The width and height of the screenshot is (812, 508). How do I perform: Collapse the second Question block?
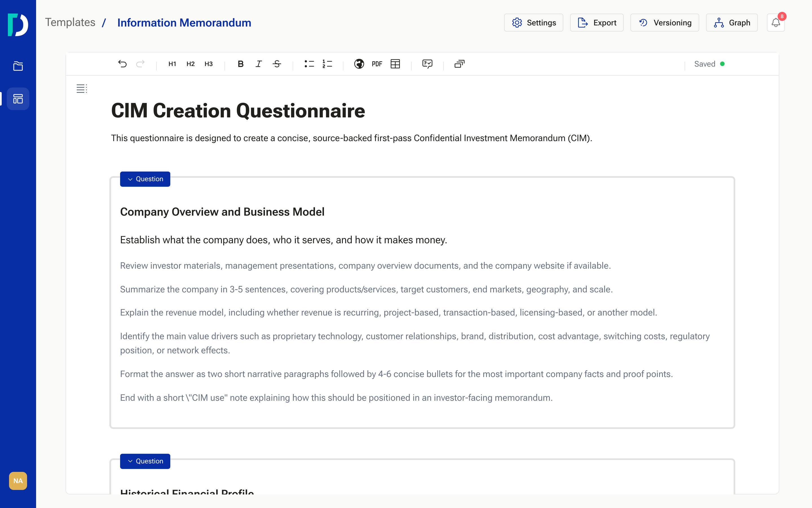[145, 461]
